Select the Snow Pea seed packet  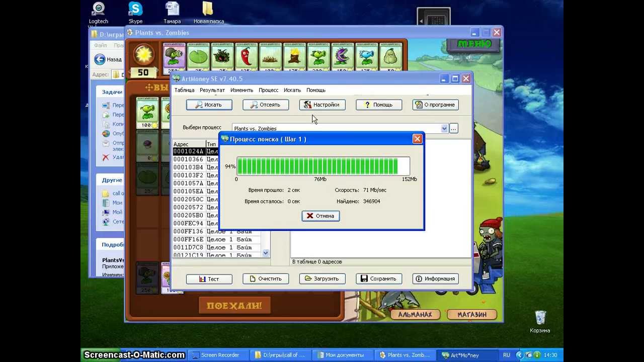(367, 58)
